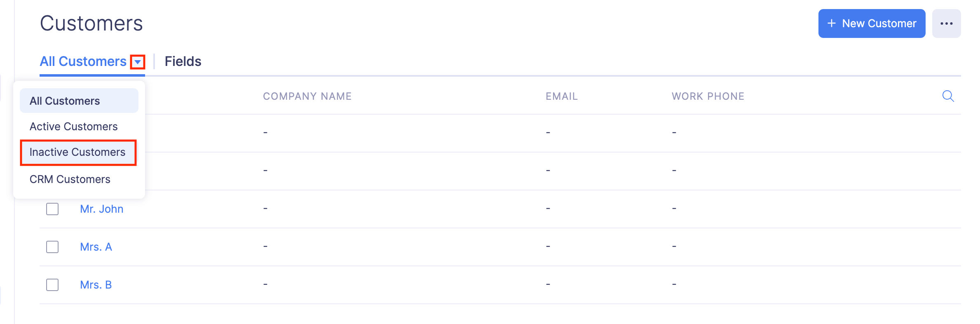The height and width of the screenshot is (324, 980).
Task: Click the Customers page heading
Action: 91,23
